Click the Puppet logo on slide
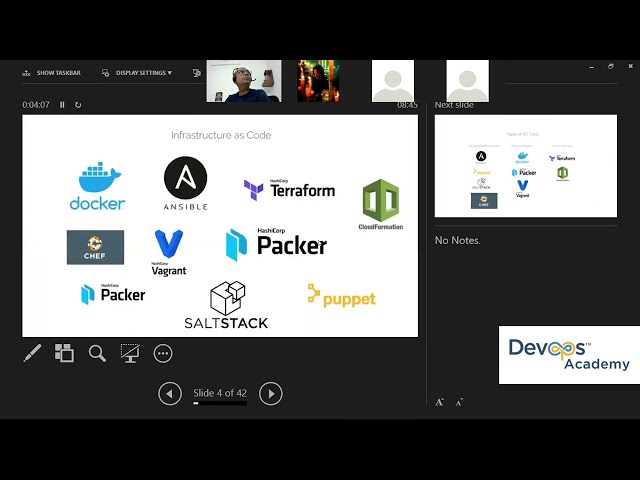This screenshot has width=640, height=480. (342, 296)
